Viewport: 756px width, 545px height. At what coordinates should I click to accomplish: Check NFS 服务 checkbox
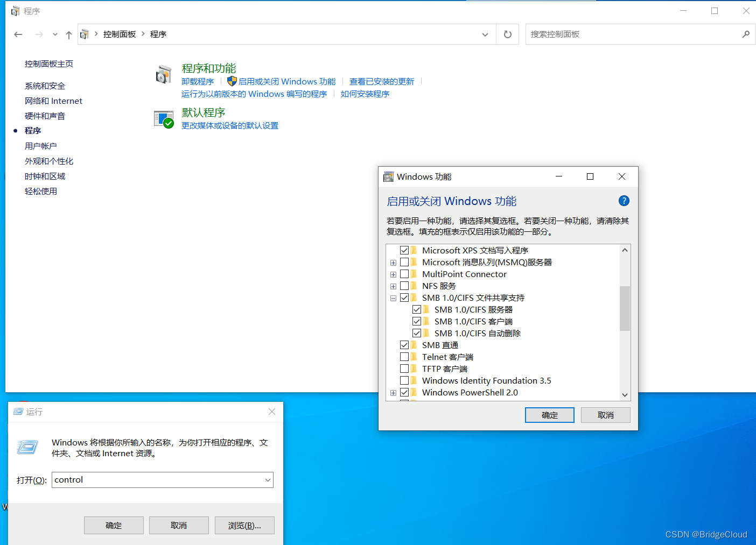tap(404, 286)
